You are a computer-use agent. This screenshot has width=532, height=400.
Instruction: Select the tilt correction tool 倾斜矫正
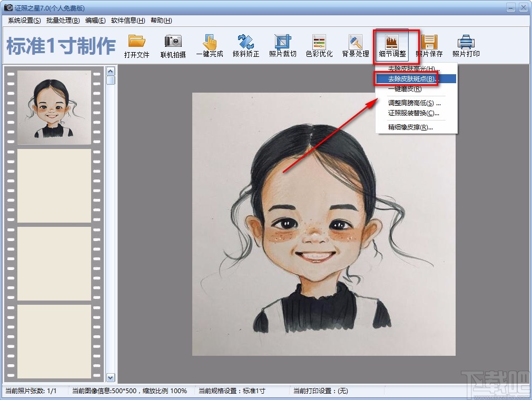[x=246, y=45]
